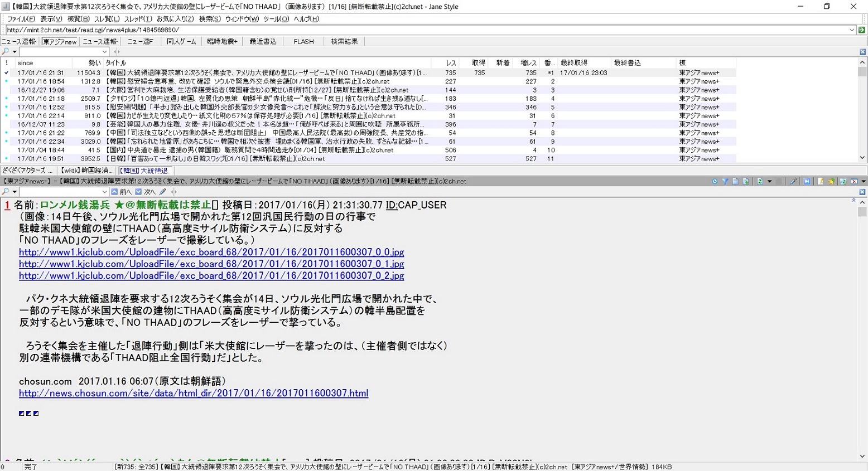Open the お気に入り(A) menu
This screenshot has width=868, height=471.
(x=175, y=19)
